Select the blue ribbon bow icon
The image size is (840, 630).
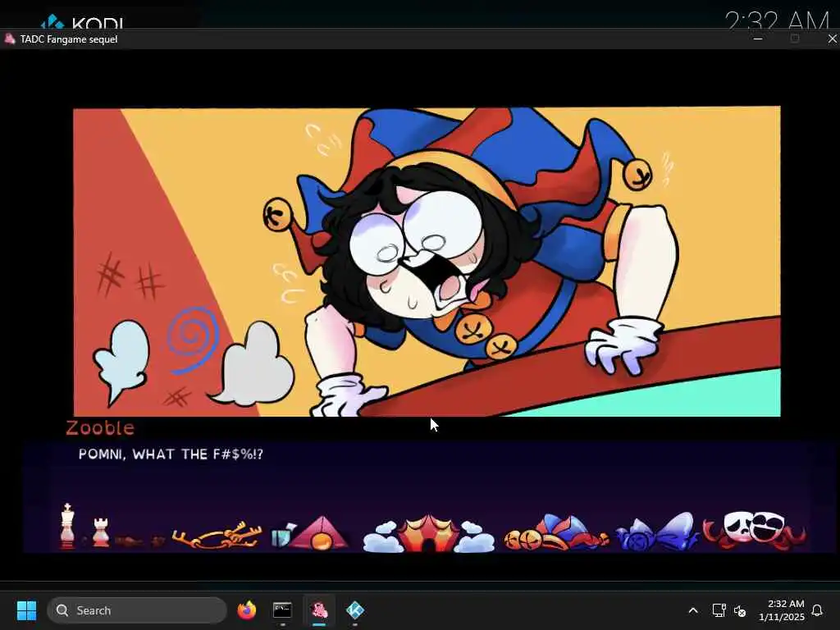click(x=657, y=532)
